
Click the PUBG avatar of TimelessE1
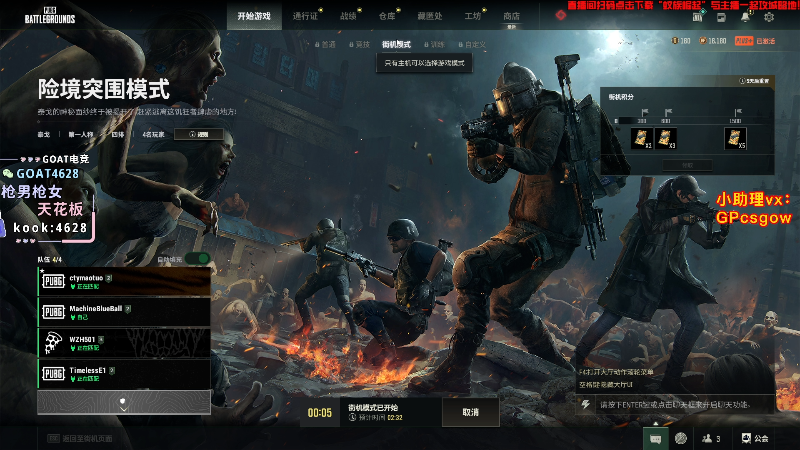(53, 373)
